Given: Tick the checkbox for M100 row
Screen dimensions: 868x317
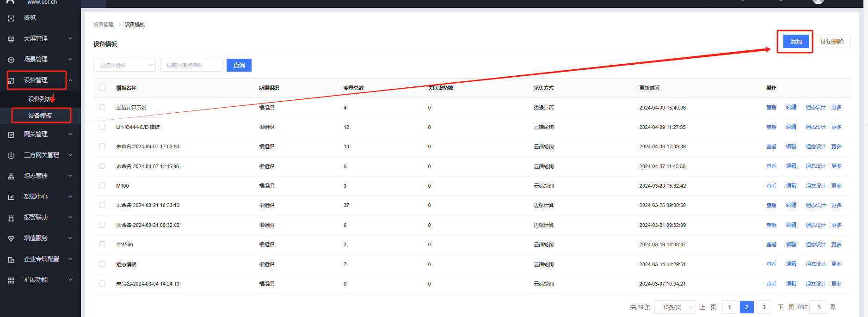Looking at the screenshot, I should [x=102, y=185].
